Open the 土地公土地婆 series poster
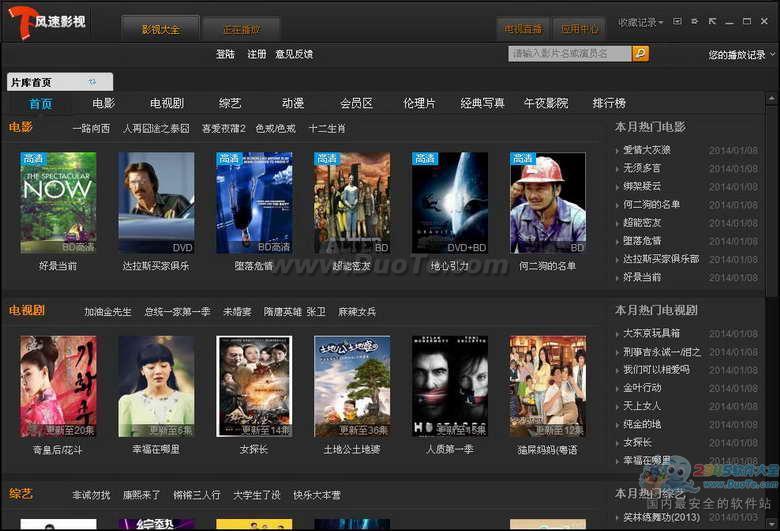 coord(352,386)
